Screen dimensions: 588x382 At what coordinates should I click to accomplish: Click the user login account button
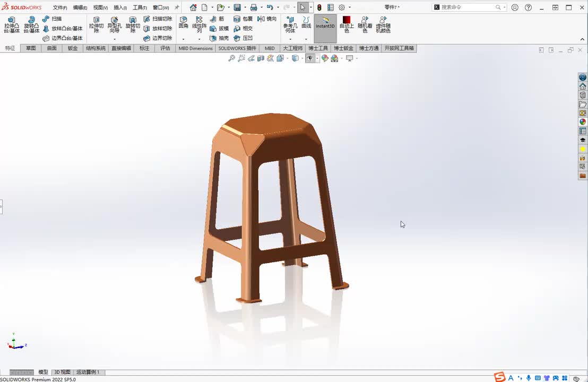pos(515,7)
